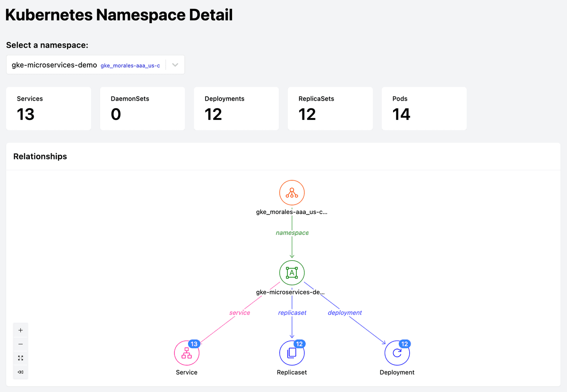Select the Deployment node circular refresh icon
Image resolution: width=567 pixels, height=392 pixels.
[397, 353]
